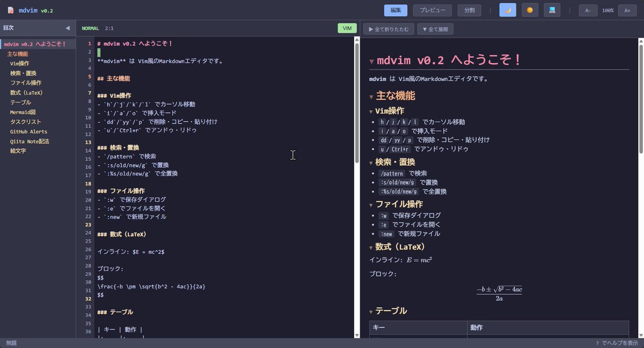
Task: Collapse the 目次 sidebar with arrow
Action: tap(68, 28)
